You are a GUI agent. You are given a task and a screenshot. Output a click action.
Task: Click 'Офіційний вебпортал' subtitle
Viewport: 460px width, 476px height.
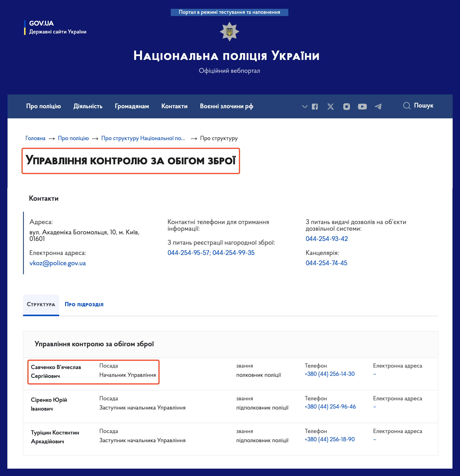coord(230,71)
